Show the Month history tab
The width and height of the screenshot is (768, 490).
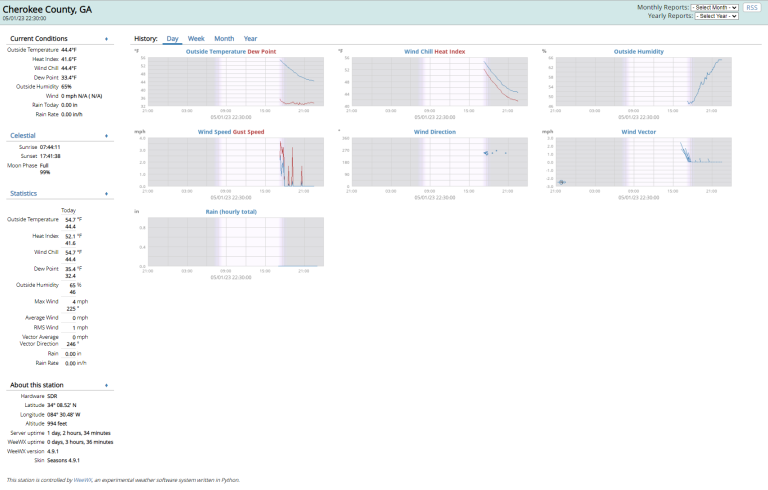(x=224, y=38)
